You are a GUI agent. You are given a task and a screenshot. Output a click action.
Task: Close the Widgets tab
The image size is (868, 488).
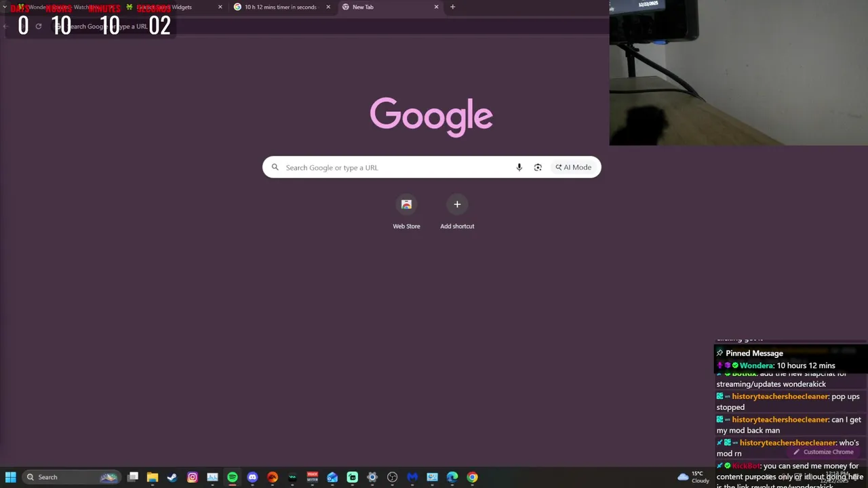[x=220, y=7]
